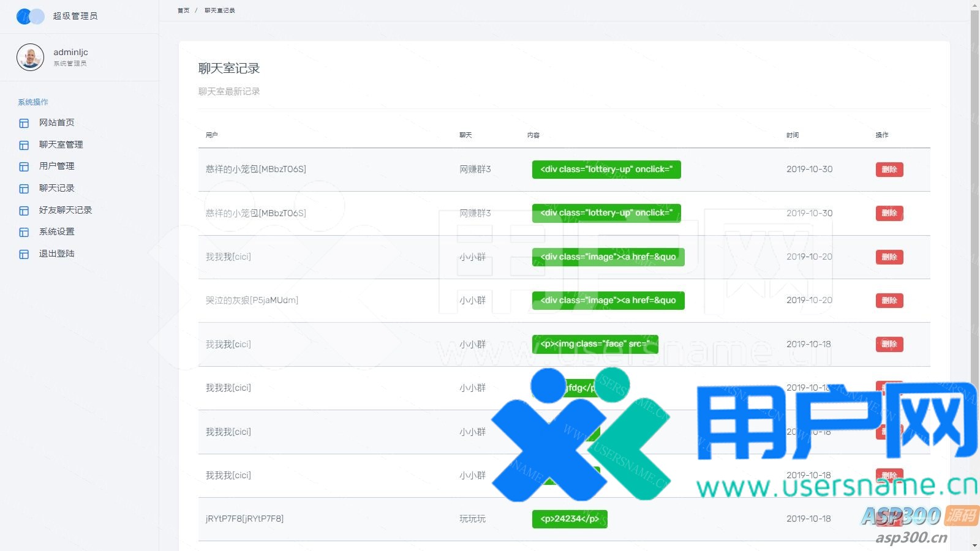Go to 系统设置 in the sidebar
This screenshot has width=980, height=551.
point(56,231)
